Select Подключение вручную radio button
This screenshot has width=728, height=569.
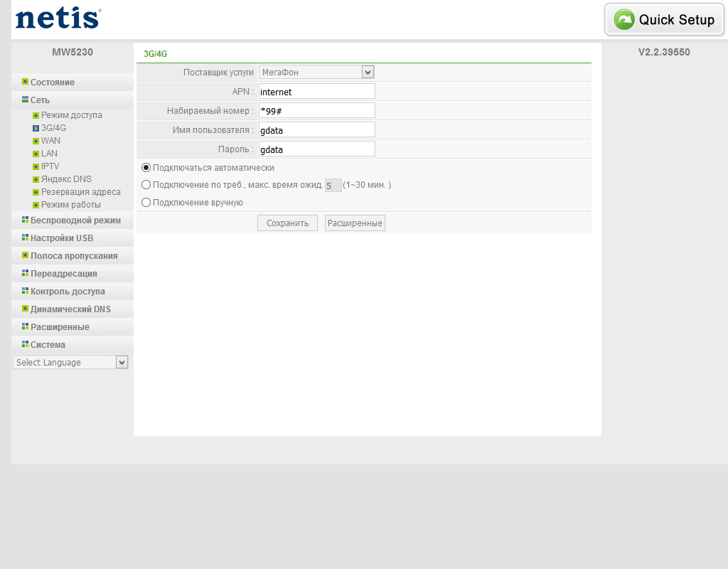[x=146, y=203]
